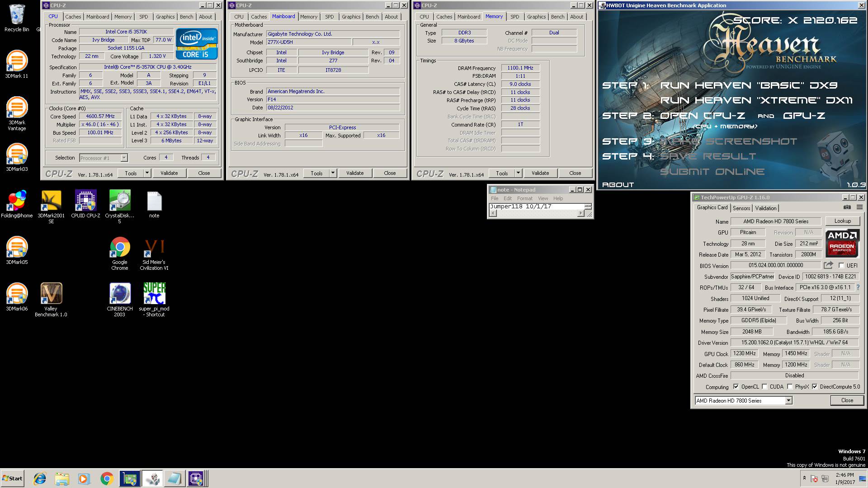Open the Notepad File menu
The height and width of the screenshot is (488, 868).
coord(495,198)
